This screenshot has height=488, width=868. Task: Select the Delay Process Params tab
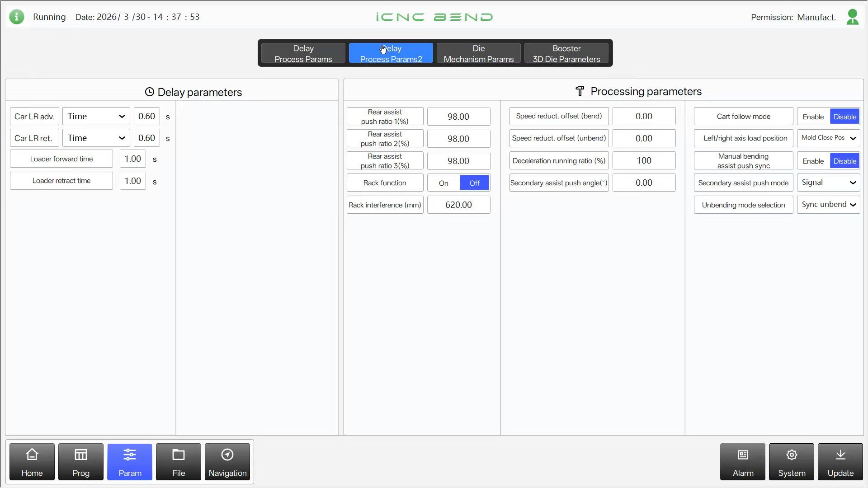tap(303, 53)
